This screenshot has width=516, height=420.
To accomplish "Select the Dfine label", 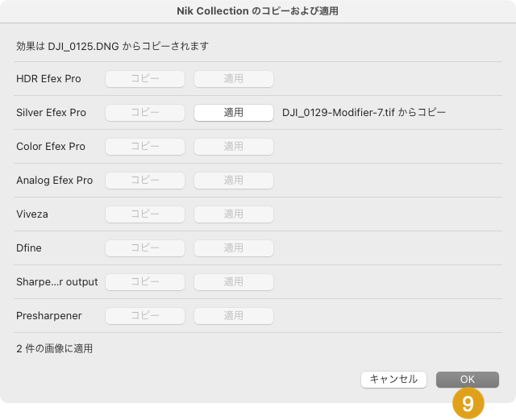I will [x=29, y=248].
